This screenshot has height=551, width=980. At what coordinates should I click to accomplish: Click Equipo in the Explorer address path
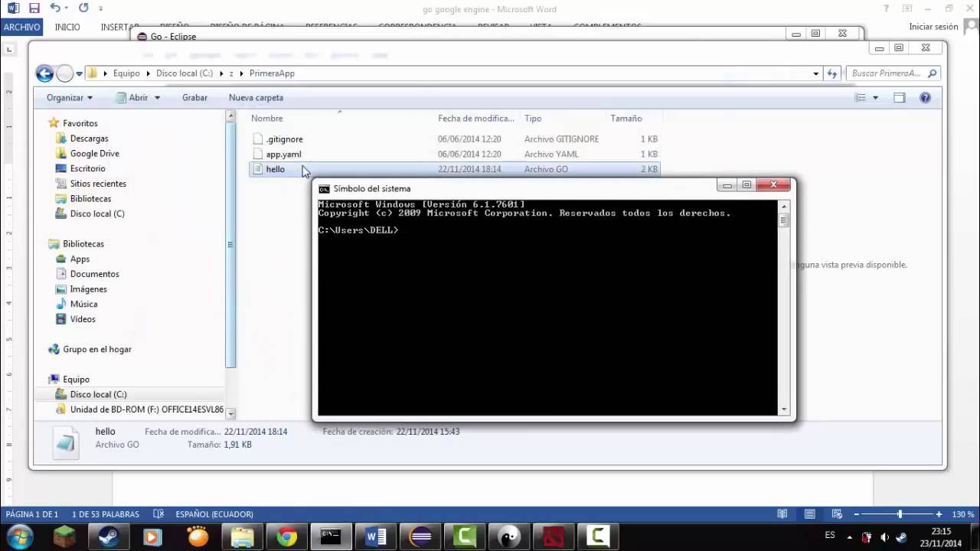pyautogui.click(x=126, y=73)
